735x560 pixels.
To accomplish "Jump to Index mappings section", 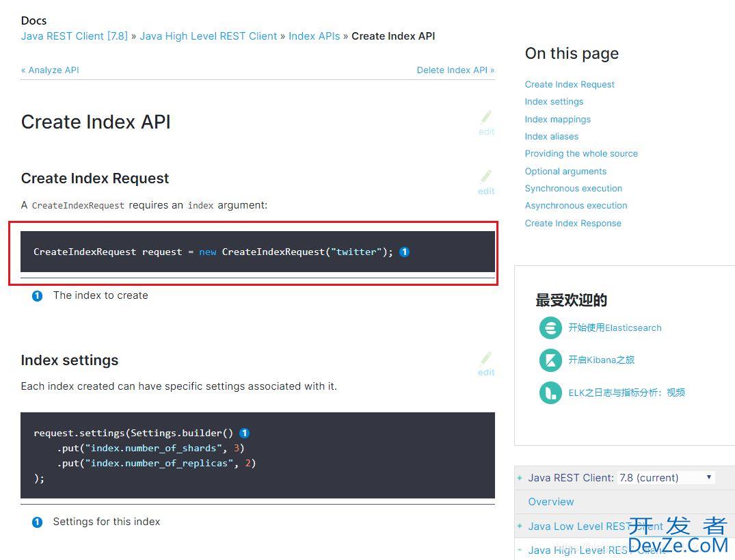I will (x=558, y=120).
